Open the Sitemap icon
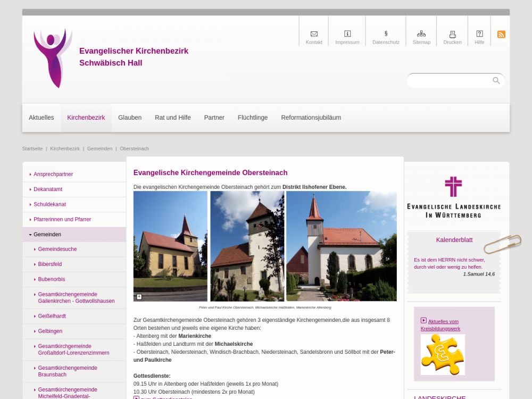532x399 pixels. point(421,34)
